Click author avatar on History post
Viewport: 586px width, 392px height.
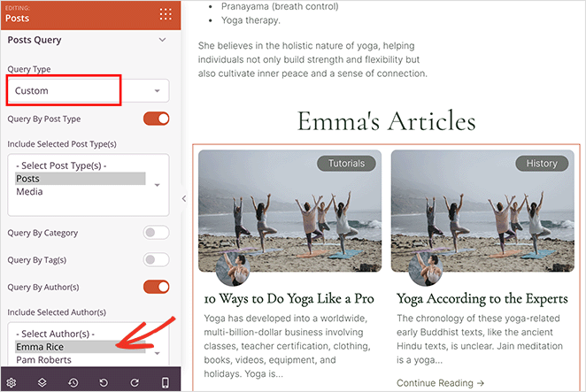[426, 269]
